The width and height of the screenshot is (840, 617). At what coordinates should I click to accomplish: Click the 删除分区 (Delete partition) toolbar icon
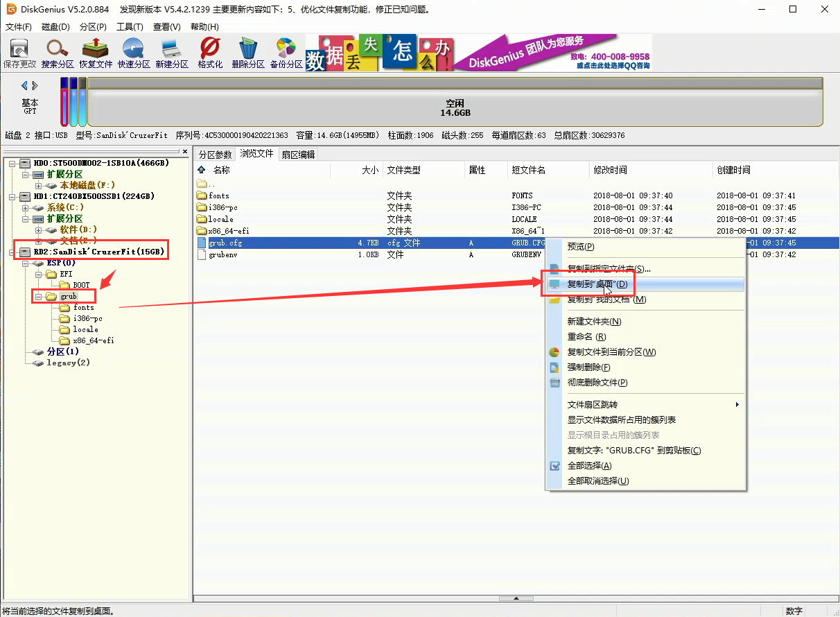(248, 53)
